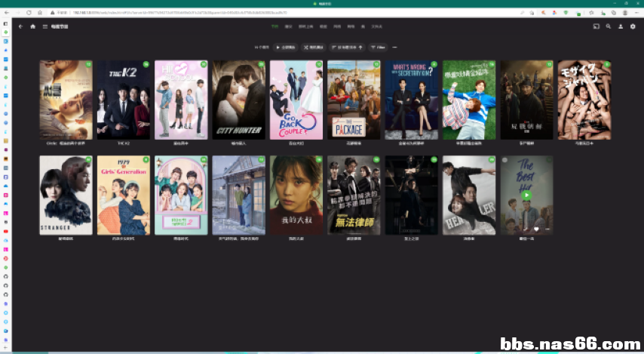Play The Best Hit with the green play button
Image resolution: width=644 pixels, height=354 pixels.
[x=526, y=195]
